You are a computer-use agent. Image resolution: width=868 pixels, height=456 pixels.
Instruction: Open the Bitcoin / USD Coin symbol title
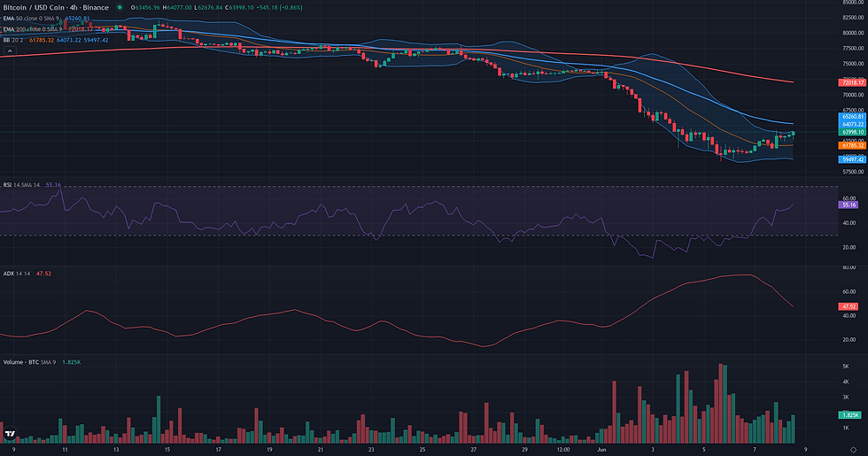(x=56, y=8)
